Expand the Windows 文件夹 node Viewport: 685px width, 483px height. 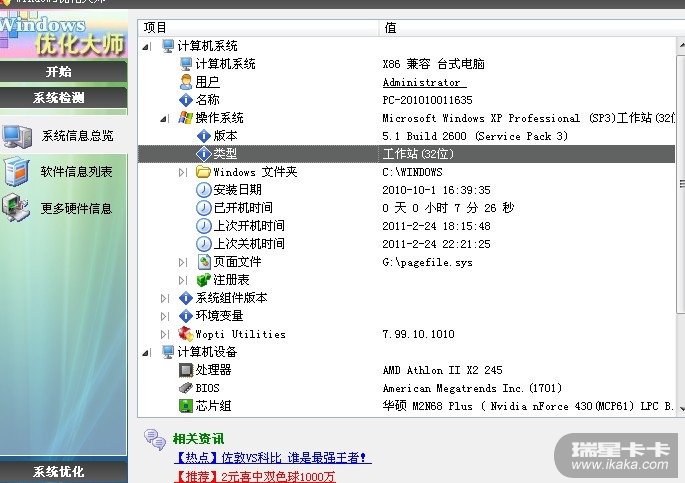(x=183, y=172)
